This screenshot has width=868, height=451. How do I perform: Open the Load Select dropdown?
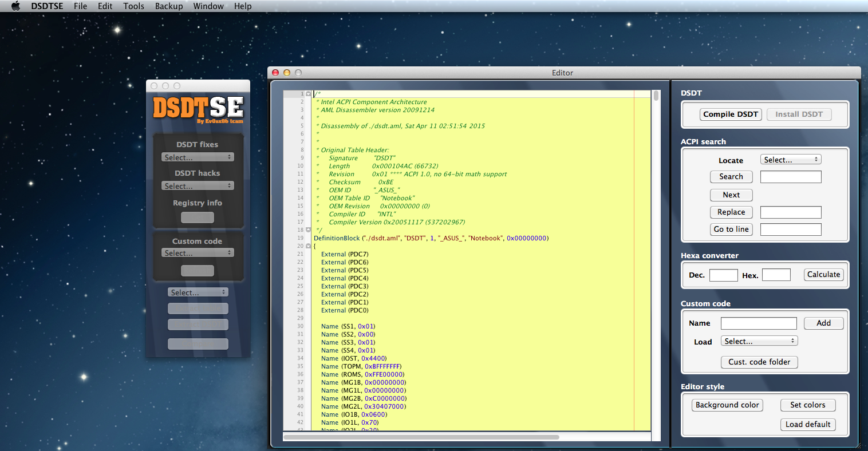(759, 341)
